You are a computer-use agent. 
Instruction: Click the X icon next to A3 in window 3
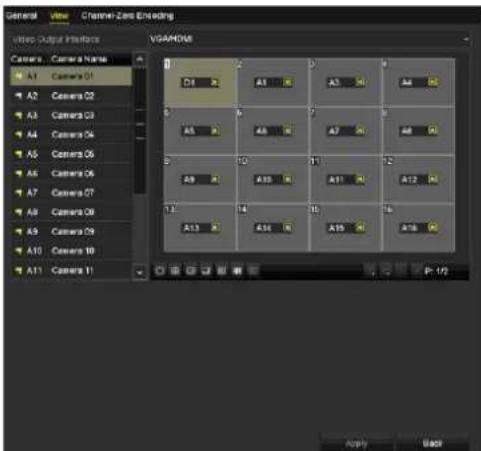point(360,82)
